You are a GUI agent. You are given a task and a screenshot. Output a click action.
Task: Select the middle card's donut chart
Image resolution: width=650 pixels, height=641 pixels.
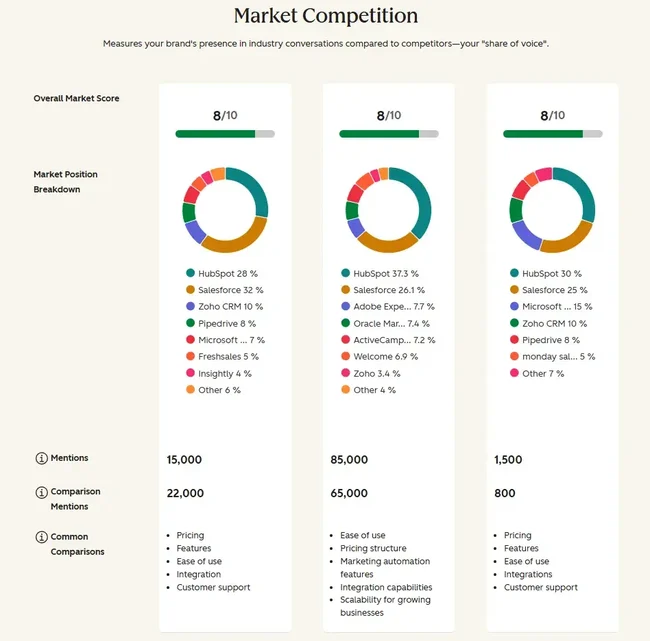(x=388, y=210)
